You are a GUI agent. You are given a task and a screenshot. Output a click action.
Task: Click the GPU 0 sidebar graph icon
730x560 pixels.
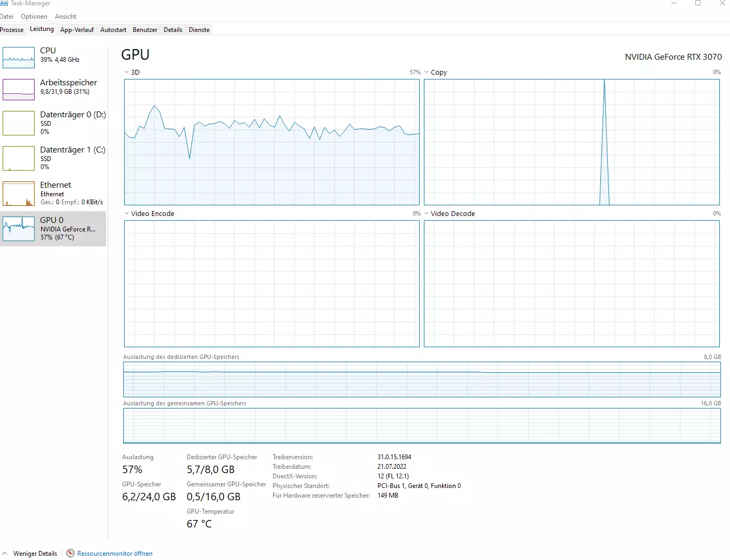(x=19, y=229)
